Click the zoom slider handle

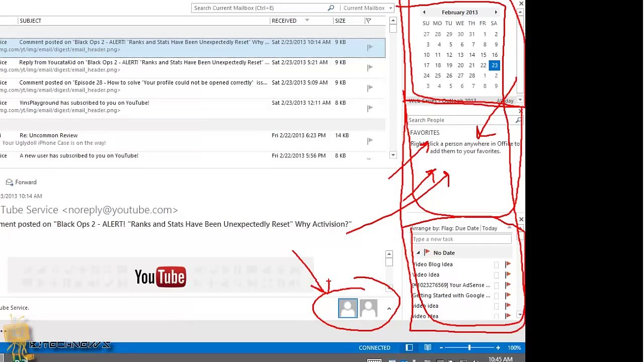coord(469,347)
